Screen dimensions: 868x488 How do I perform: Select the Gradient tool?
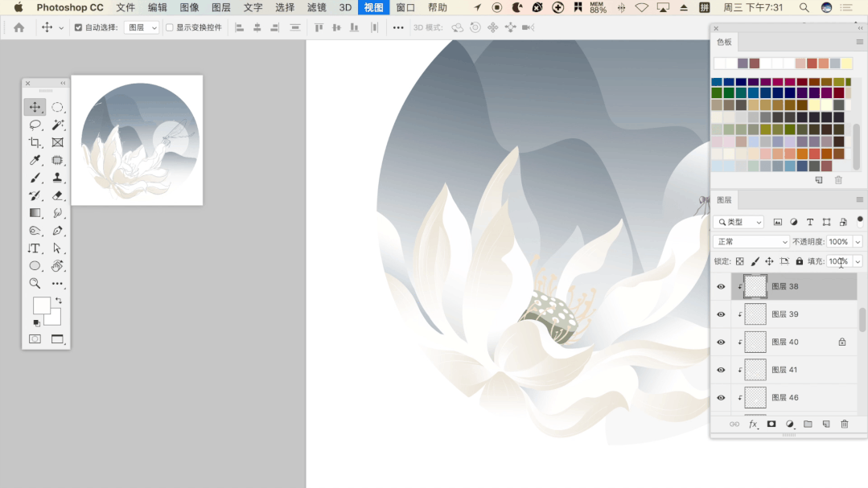35,213
